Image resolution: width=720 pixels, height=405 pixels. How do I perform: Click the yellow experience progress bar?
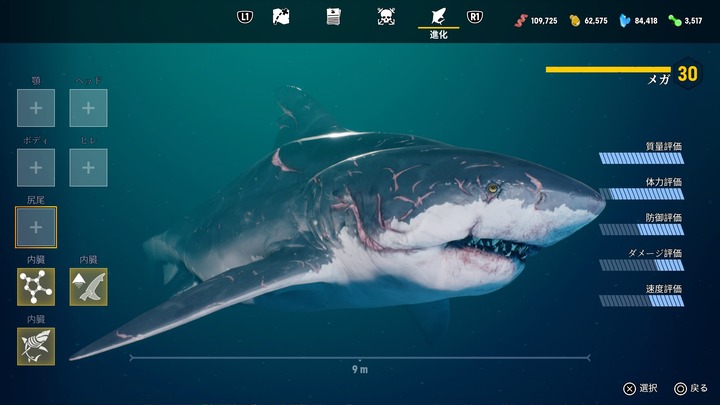pyautogui.click(x=608, y=70)
